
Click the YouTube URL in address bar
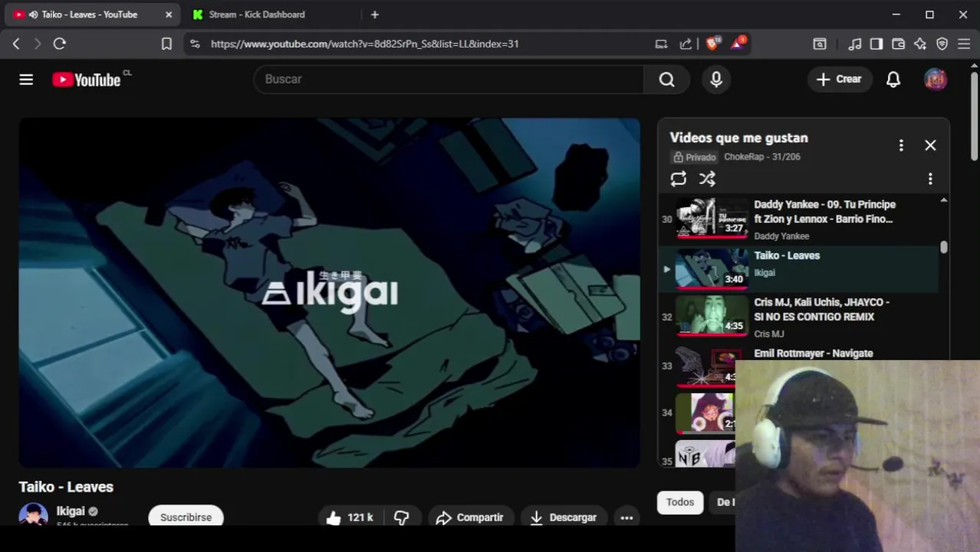(x=364, y=44)
